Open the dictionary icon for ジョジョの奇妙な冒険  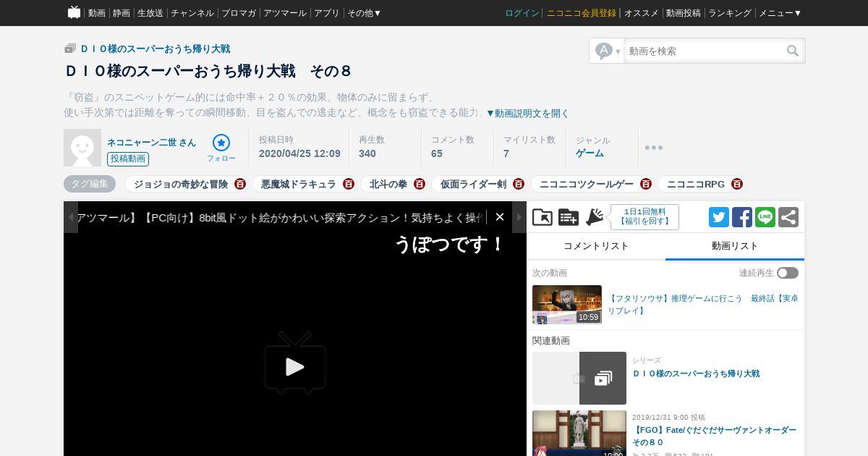click(240, 184)
